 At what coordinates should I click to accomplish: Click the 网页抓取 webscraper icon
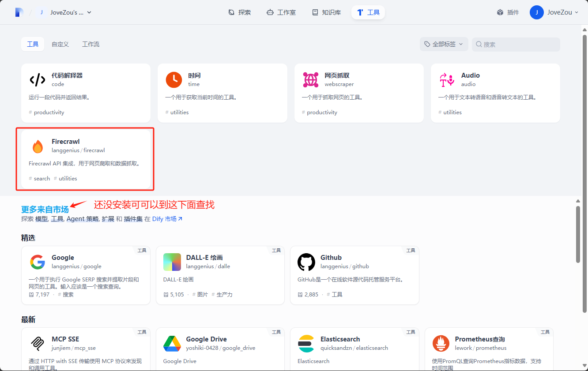pyautogui.click(x=310, y=79)
